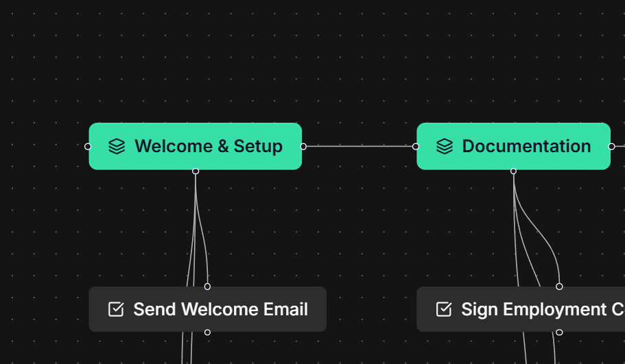Click bottom connector handle of Welcome & Setup
This screenshot has width=625, height=364.
point(196,171)
